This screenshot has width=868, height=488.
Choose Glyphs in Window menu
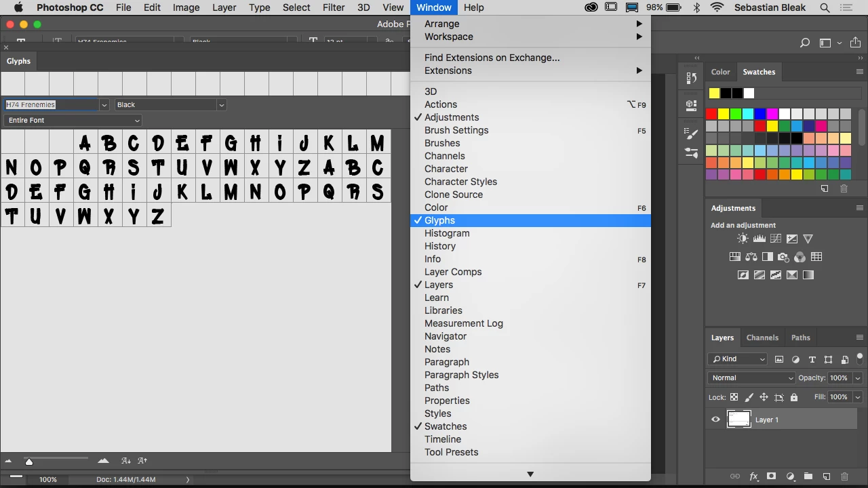(530, 220)
